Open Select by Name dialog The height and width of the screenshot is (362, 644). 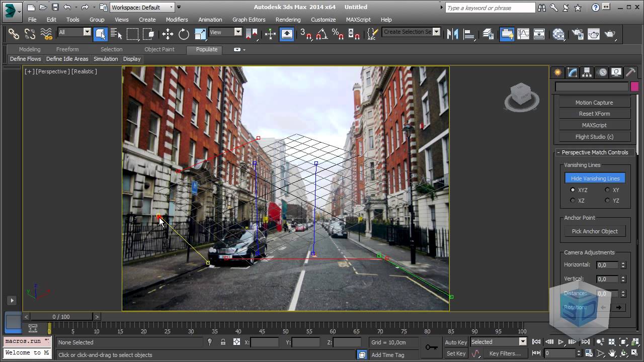pos(116,34)
